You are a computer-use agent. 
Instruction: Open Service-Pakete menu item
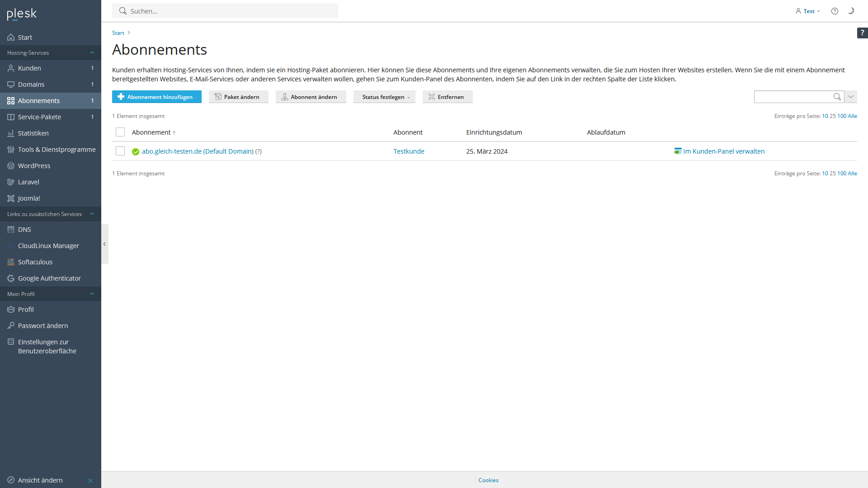tap(39, 117)
